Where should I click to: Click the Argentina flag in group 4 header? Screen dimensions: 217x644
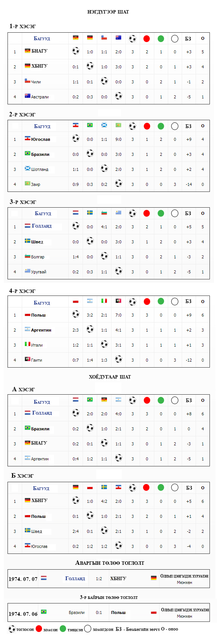coord(90,301)
